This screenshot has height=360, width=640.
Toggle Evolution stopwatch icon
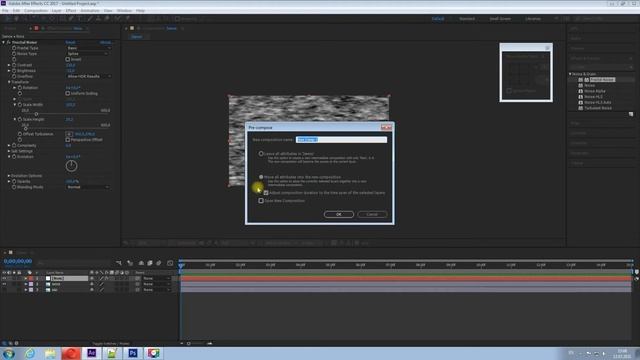(14, 157)
